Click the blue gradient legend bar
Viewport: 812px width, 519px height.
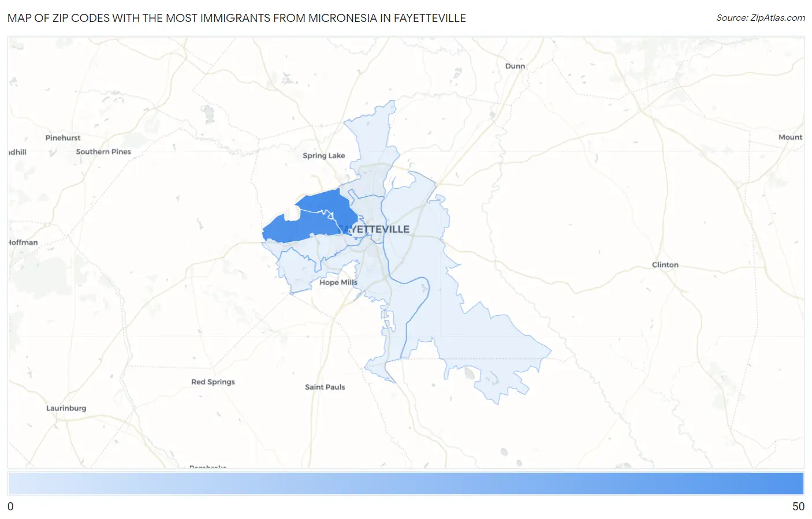pos(406,483)
